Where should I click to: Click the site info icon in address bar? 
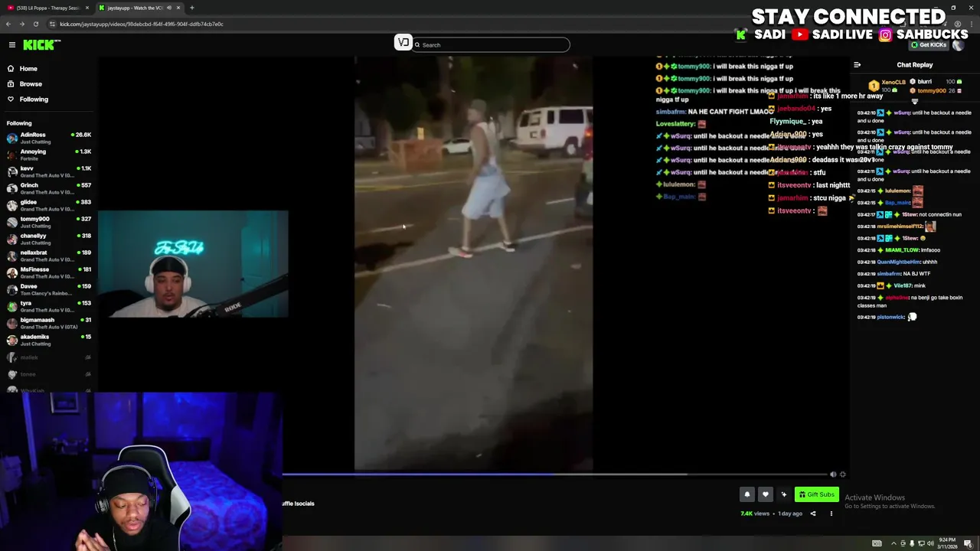(52, 24)
